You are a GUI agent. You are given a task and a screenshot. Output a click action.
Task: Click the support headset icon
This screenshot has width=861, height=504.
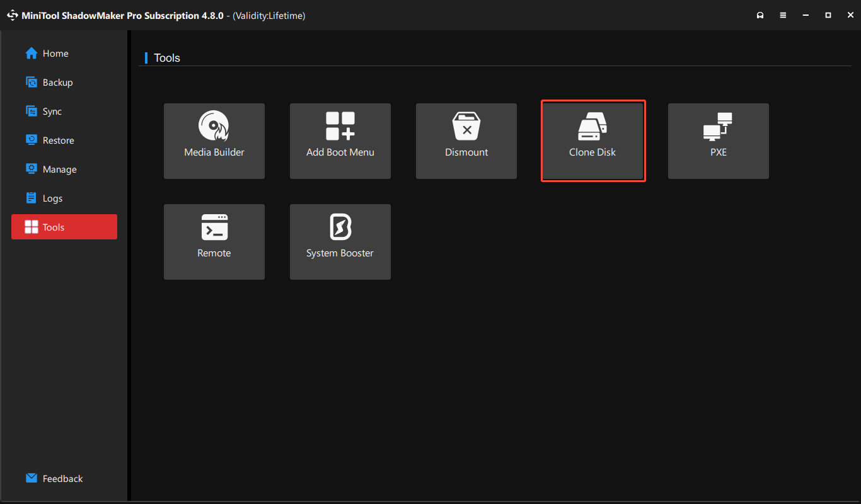coord(760,14)
